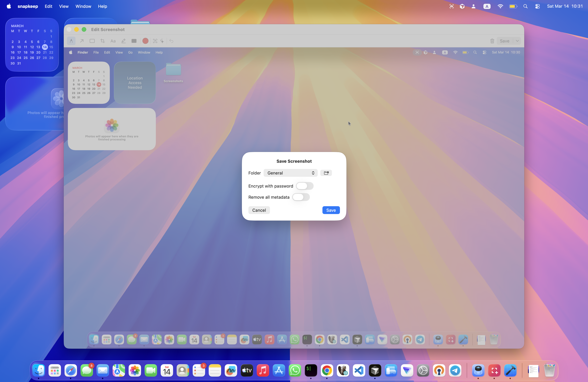Viewport: 588px width, 382px height.
Task: Select the arrow annotation tool
Action: (82, 41)
